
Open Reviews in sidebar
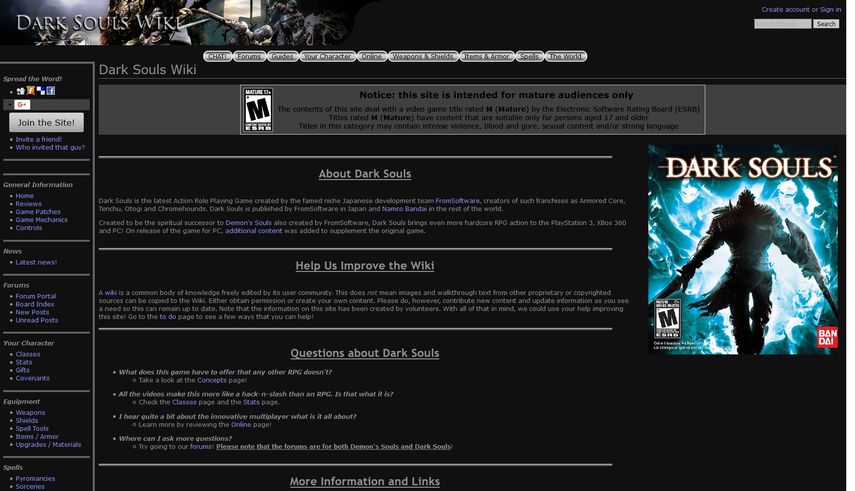click(x=28, y=204)
